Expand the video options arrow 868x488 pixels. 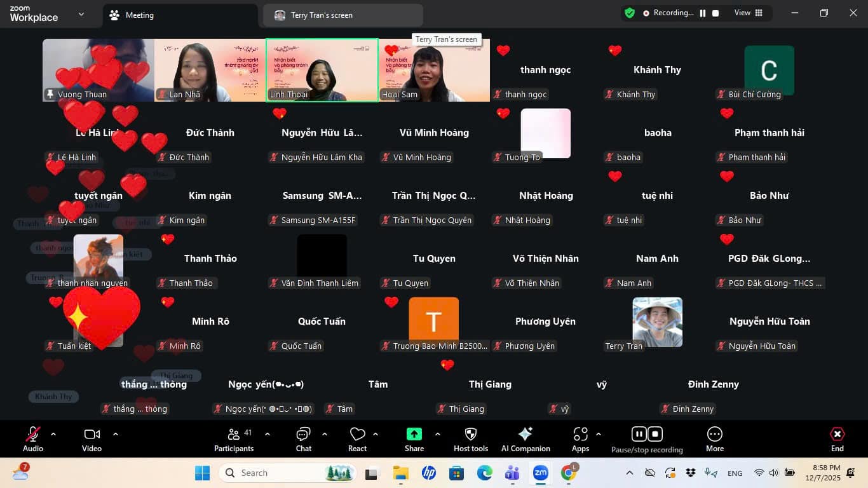click(x=116, y=434)
